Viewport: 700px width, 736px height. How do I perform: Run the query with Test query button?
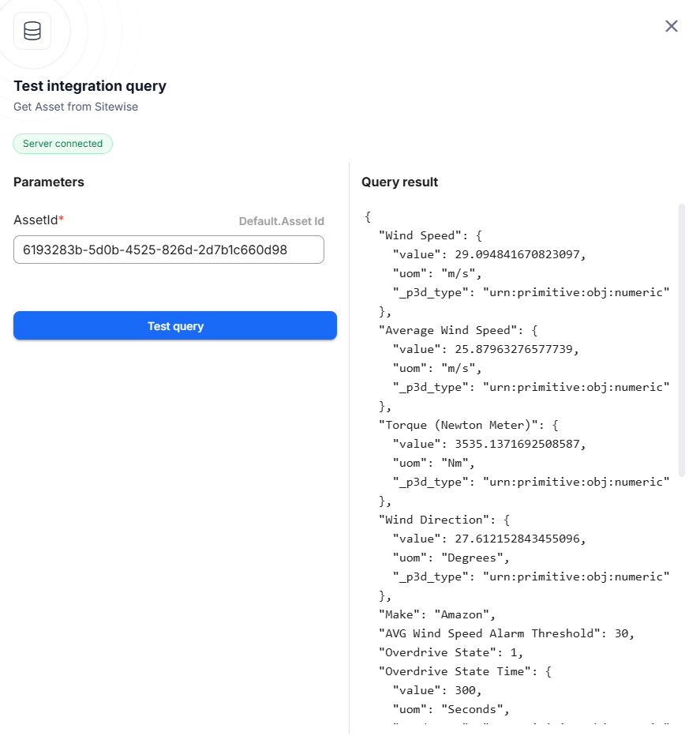[x=175, y=326]
